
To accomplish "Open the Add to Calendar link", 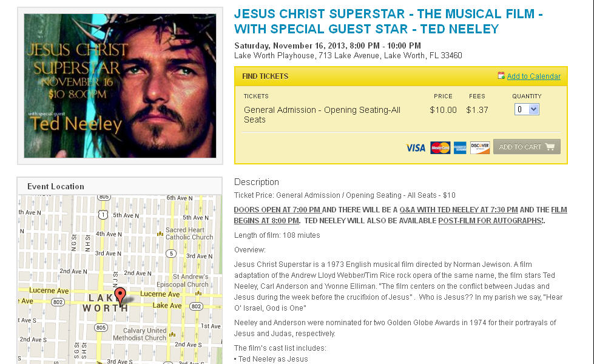I will tap(533, 76).
